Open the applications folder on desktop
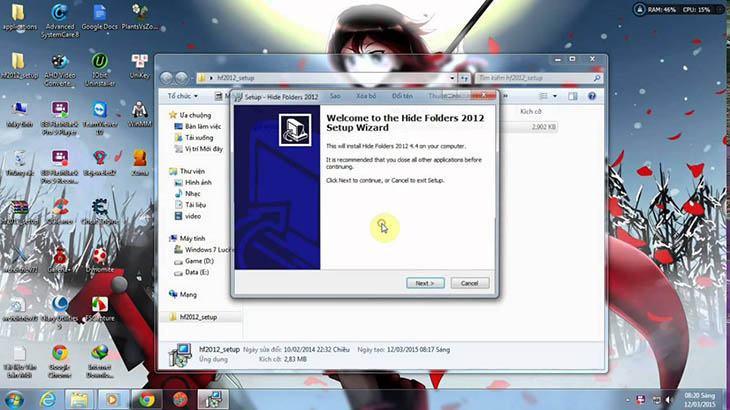Image resolution: width=730 pixels, height=410 pixels. [x=19, y=18]
